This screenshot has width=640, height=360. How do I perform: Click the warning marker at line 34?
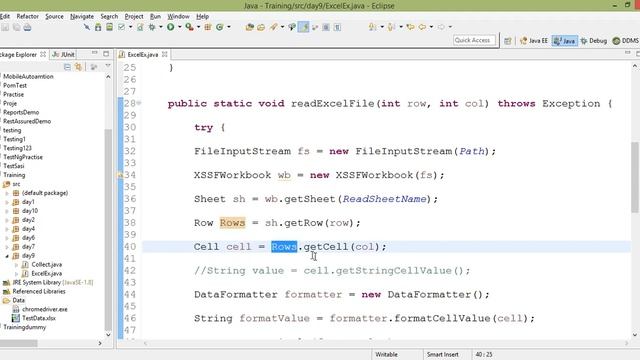click(120, 175)
